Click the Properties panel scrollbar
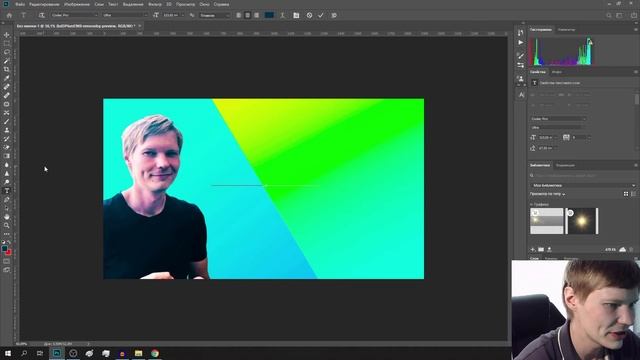 (x=636, y=99)
